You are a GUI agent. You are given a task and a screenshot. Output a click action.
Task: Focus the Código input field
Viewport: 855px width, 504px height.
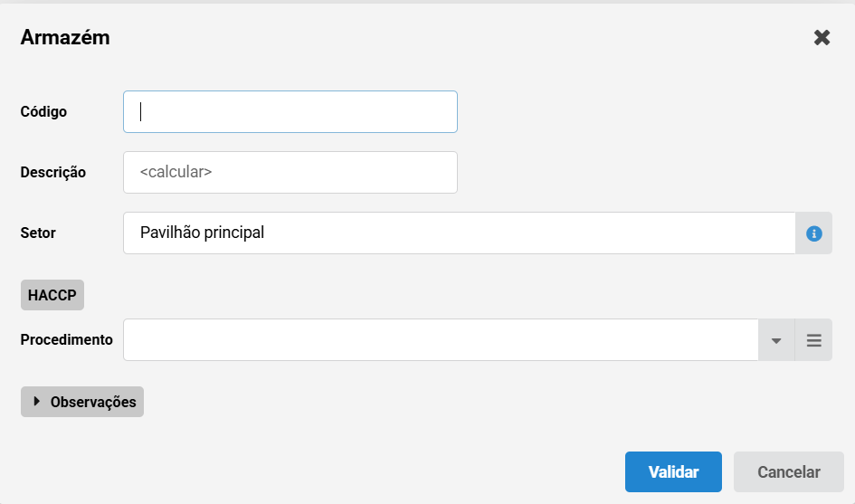tap(290, 112)
